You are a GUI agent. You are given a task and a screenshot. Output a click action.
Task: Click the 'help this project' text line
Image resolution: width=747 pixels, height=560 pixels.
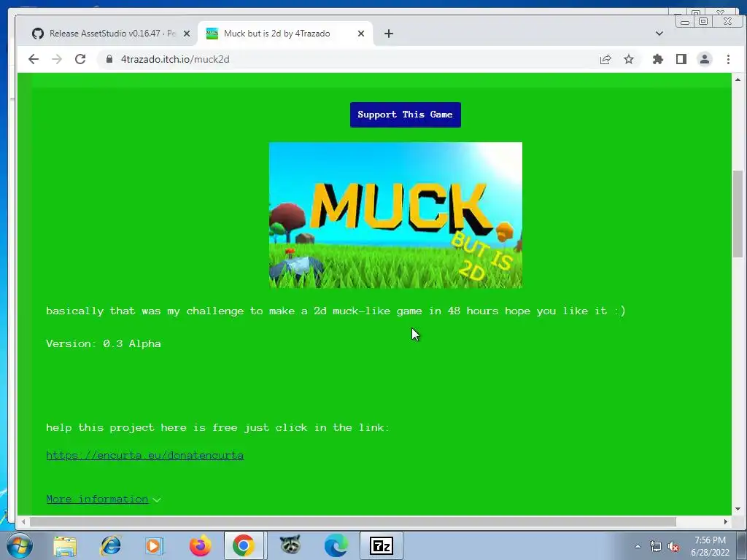(x=218, y=427)
